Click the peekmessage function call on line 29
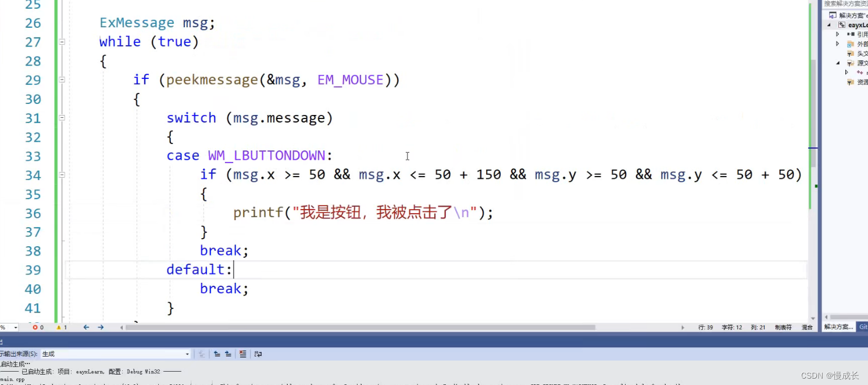 (x=212, y=80)
